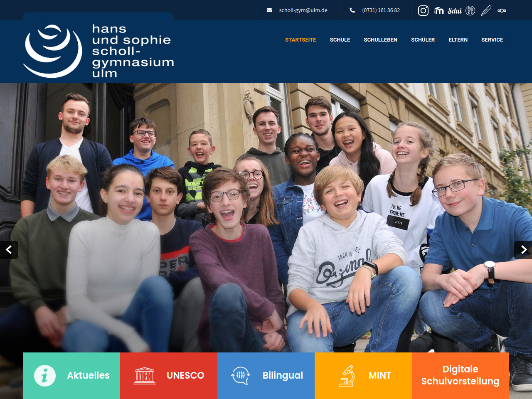Image resolution: width=532 pixels, height=399 pixels.
Task: Click the thermometer icon in top bar
Action: pos(486,10)
